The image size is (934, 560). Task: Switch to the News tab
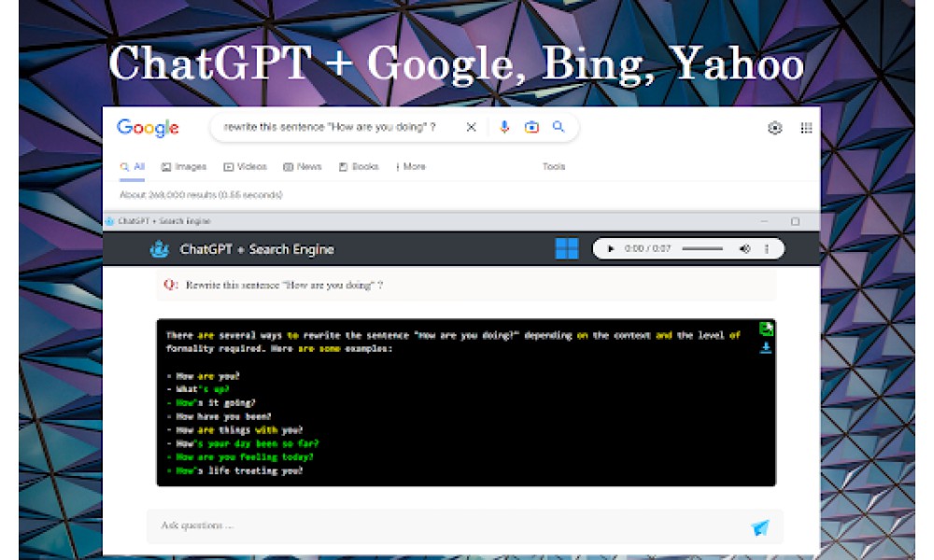tap(303, 167)
